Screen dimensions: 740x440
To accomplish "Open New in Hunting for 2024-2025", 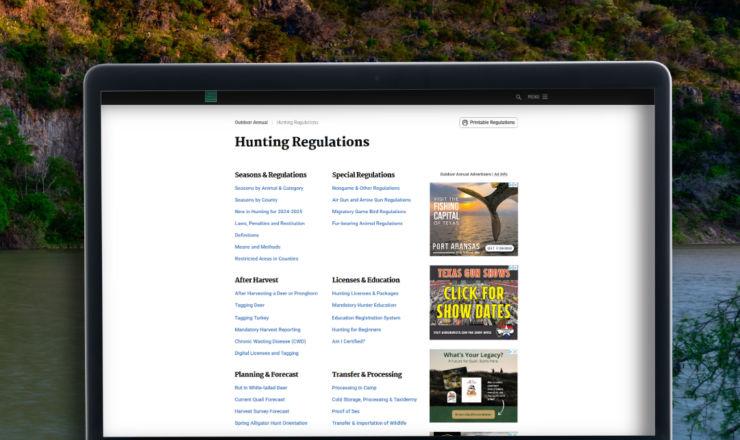I will (269, 212).
